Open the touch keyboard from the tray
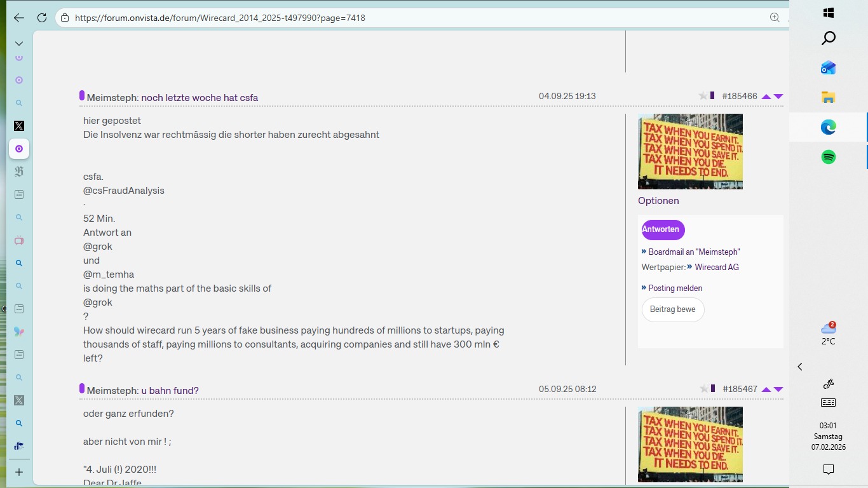This screenshot has height=488, width=868. pos(828,403)
